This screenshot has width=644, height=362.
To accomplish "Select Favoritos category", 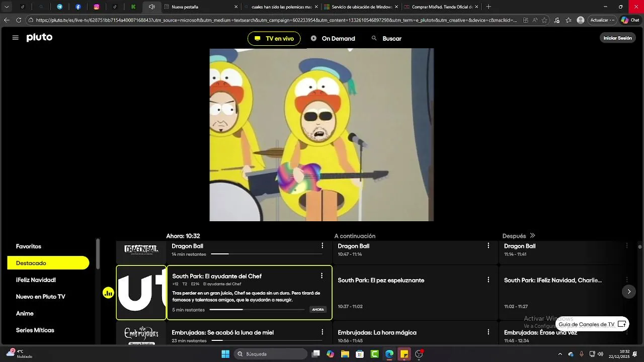I will (29, 246).
